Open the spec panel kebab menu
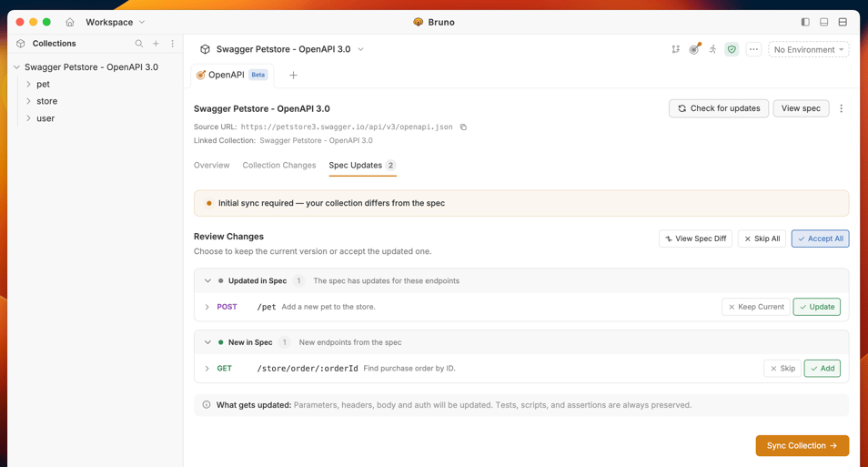The height and width of the screenshot is (467, 868). 842,108
